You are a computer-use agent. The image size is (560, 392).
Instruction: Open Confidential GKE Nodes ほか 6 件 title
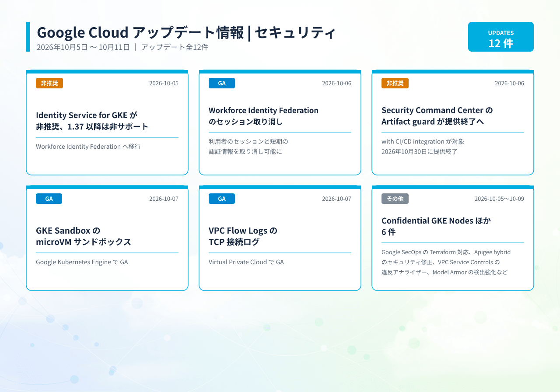tap(436, 226)
